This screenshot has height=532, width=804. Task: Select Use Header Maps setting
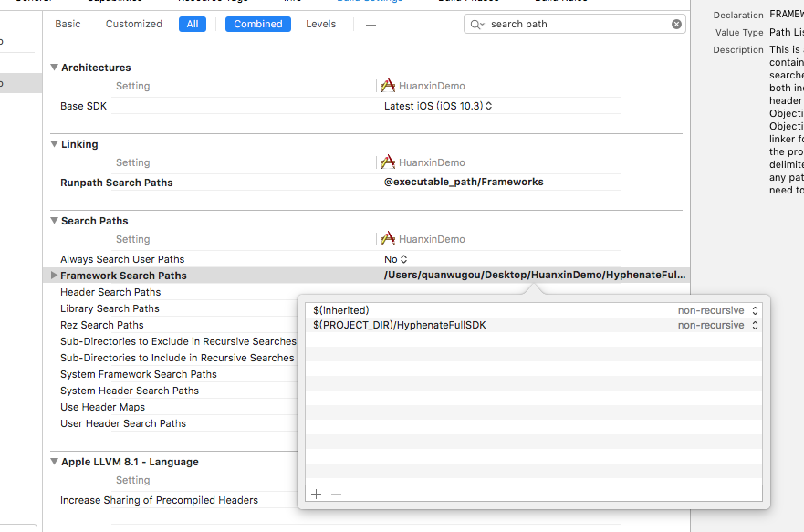coord(102,407)
